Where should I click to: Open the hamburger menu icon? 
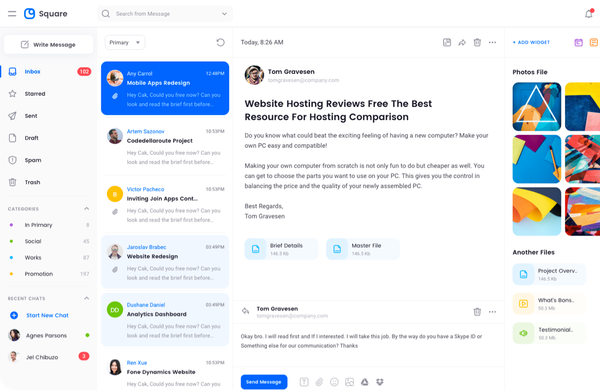coord(12,14)
